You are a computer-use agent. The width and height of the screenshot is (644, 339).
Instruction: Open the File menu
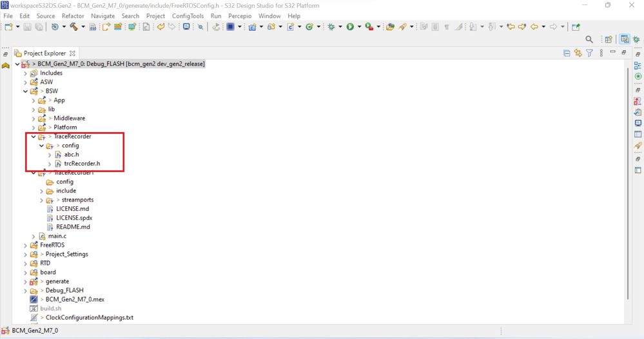coord(8,15)
